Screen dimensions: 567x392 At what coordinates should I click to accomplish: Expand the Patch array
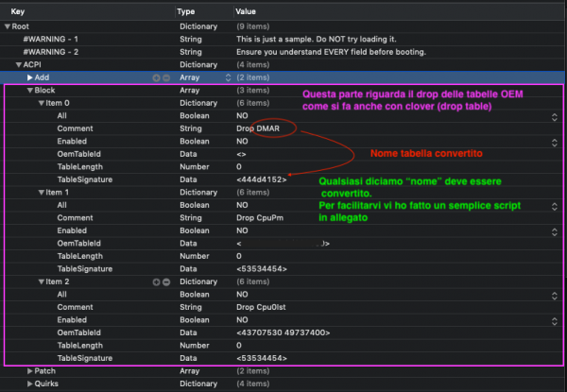point(30,371)
